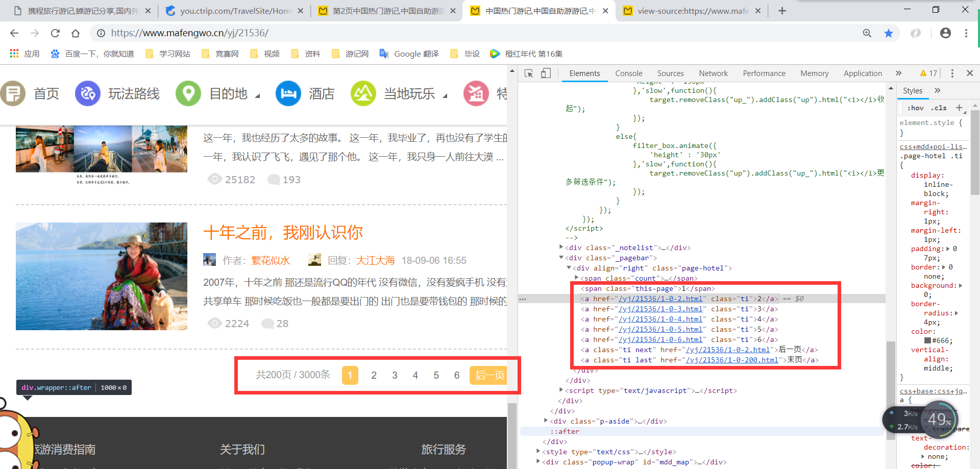Viewport: 980px width, 469px height.
Task: Expand the div class _notelist node
Action: pos(561,247)
